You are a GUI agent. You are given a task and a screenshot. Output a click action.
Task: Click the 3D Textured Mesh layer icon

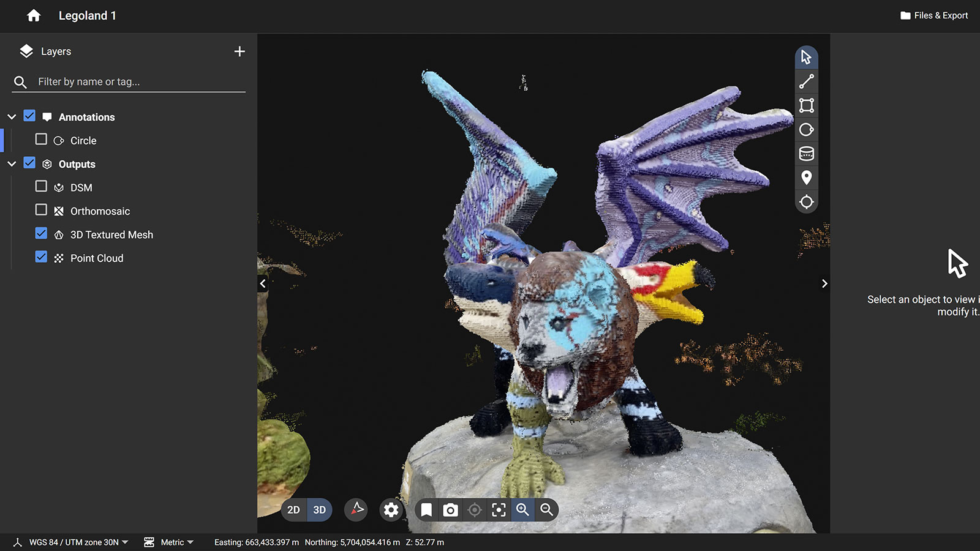click(x=59, y=235)
